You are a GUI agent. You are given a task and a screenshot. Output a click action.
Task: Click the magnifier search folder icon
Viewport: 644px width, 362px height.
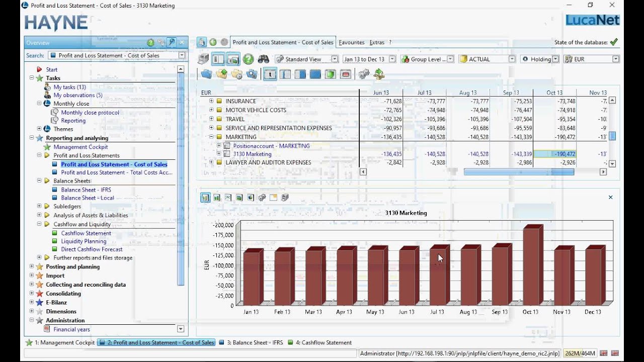[252, 74]
